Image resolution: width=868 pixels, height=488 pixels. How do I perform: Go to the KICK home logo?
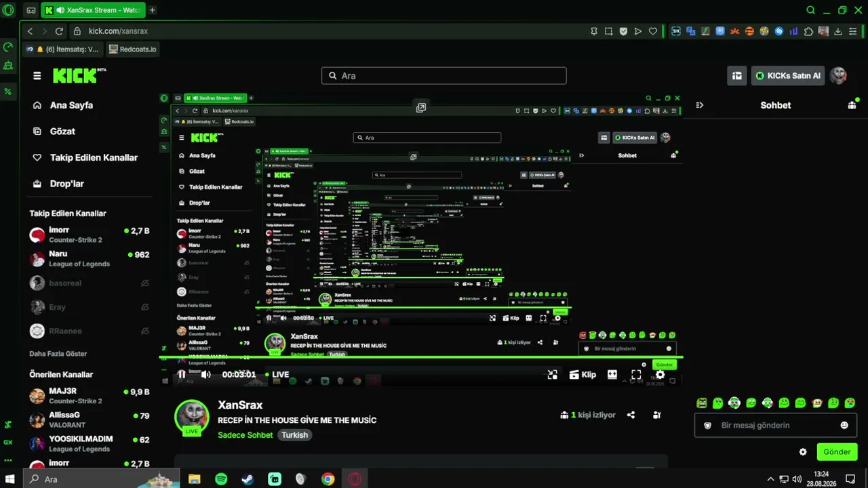[x=79, y=75]
